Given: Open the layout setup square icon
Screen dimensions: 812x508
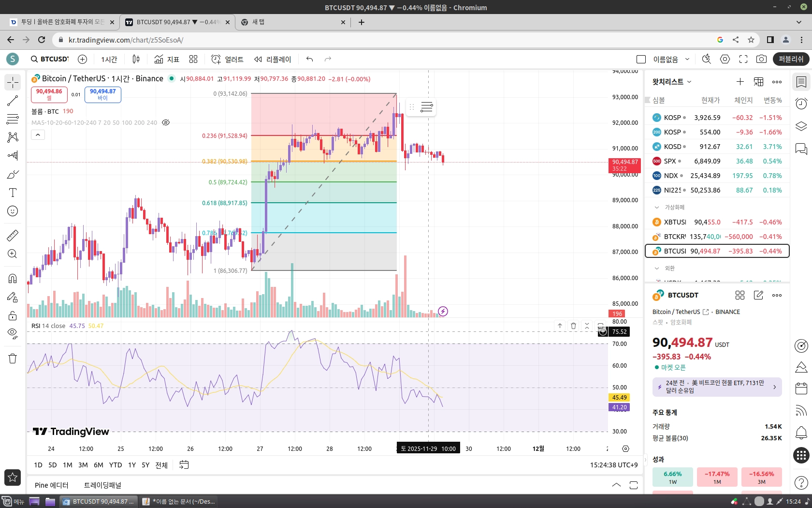Looking at the screenshot, I should (641, 59).
